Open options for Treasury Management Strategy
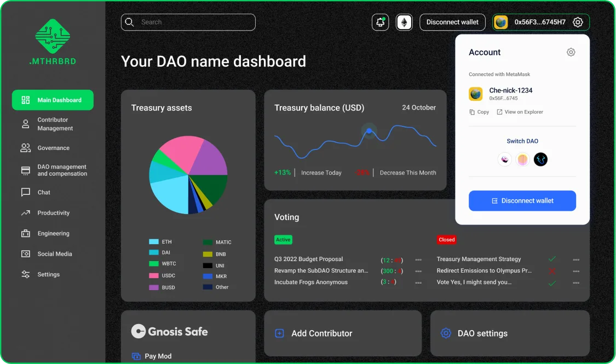The height and width of the screenshot is (364, 616). pyautogui.click(x=576, y=260)
